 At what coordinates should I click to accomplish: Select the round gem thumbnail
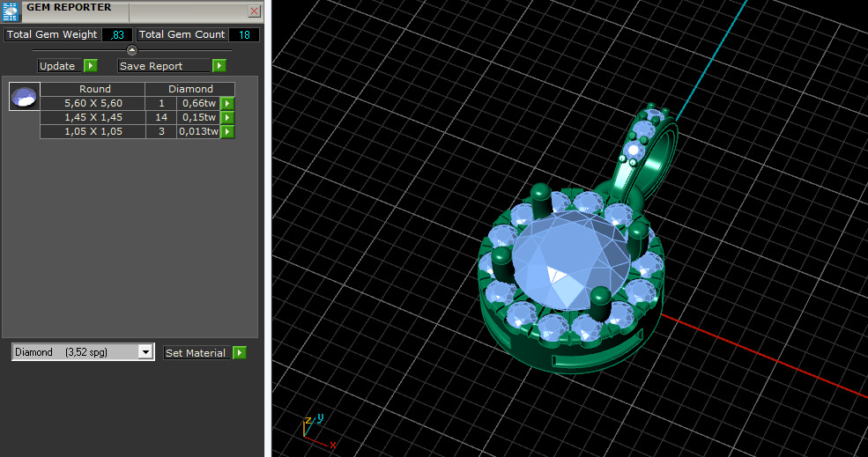[x=25, y=96]
